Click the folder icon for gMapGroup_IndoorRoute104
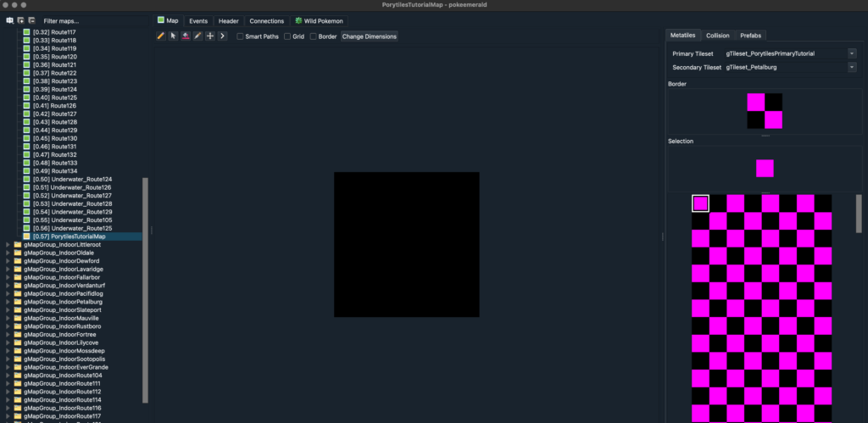This screenshot has height=423, width=868. (x=17, y=376)
